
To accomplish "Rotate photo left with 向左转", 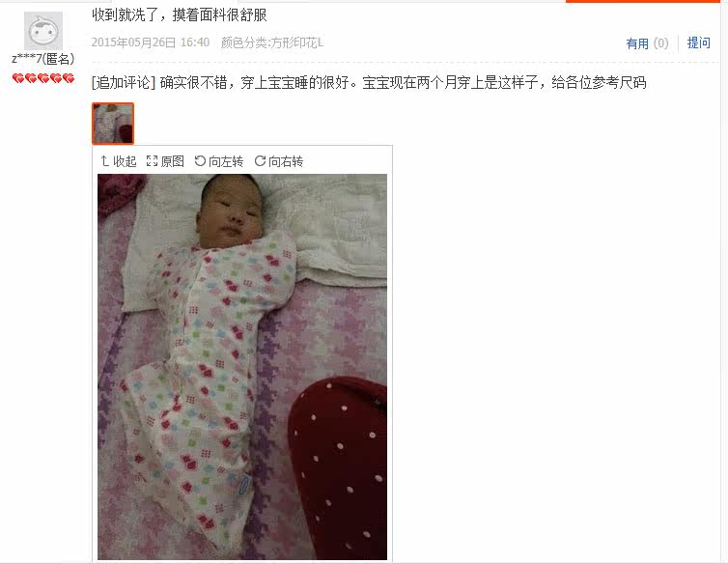I will tap(218, 161).
